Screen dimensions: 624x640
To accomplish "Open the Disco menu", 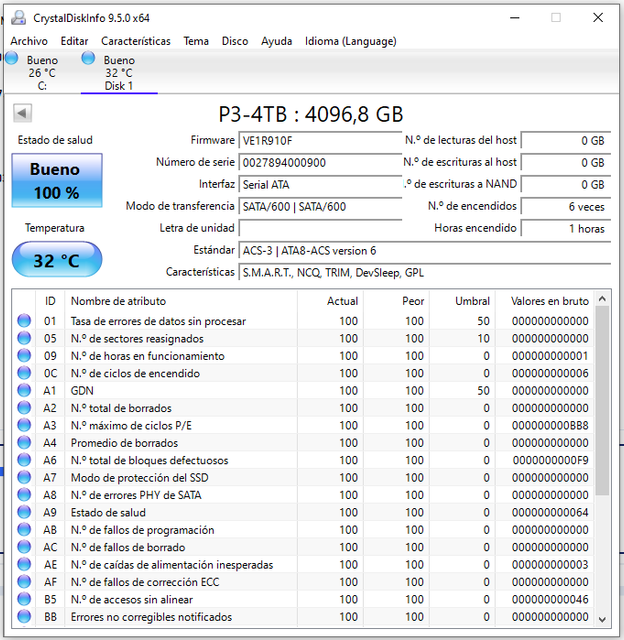I will pos(235,41).
